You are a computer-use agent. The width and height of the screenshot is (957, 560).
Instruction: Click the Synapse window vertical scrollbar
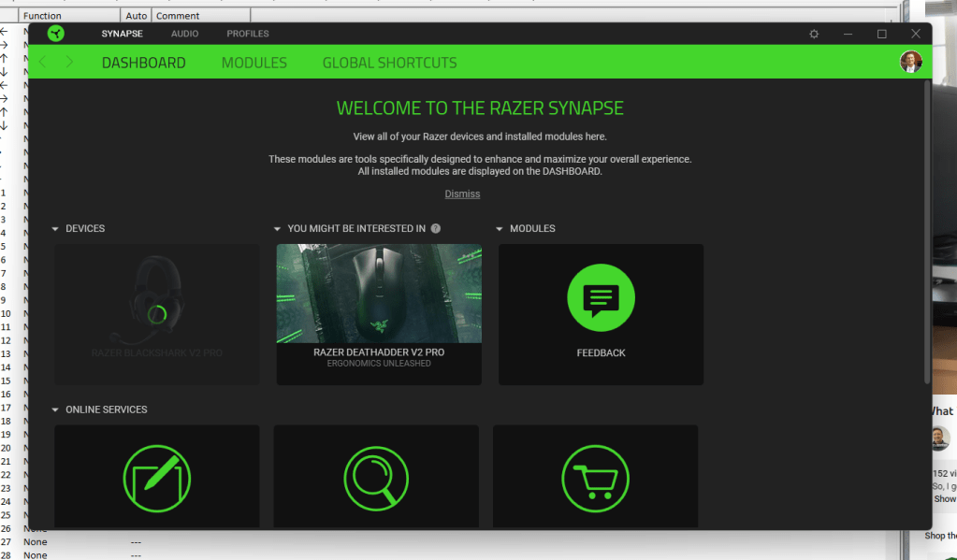pyautogui.click(x=926, y=232)
